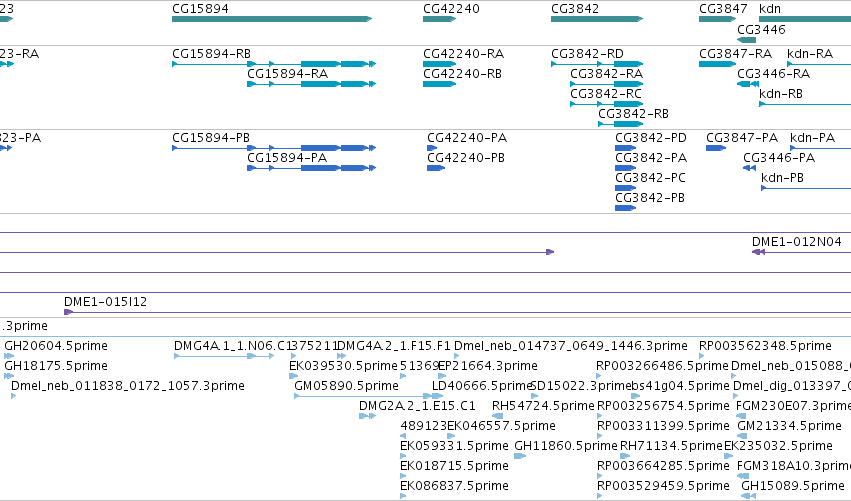Viewport: 851px width, 501px height.
Task: Select transcript CG3842-RC
Action: (x=607, y=104)
